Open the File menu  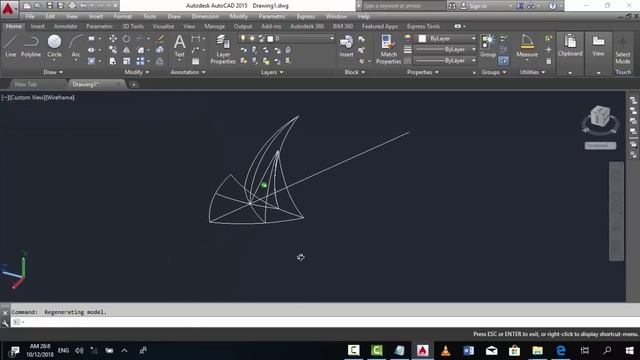pos(30,16)
